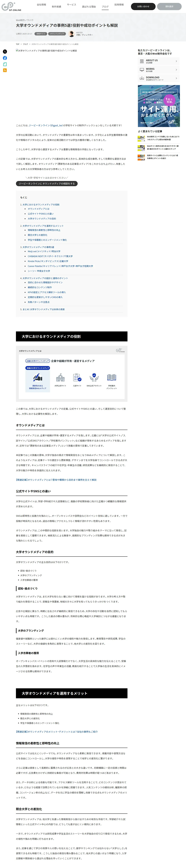Jump to CHIBADAI NEXT 千葉大学 in contents
The width and height of the screenshot is (186, 868).
(x=50, y=256)
